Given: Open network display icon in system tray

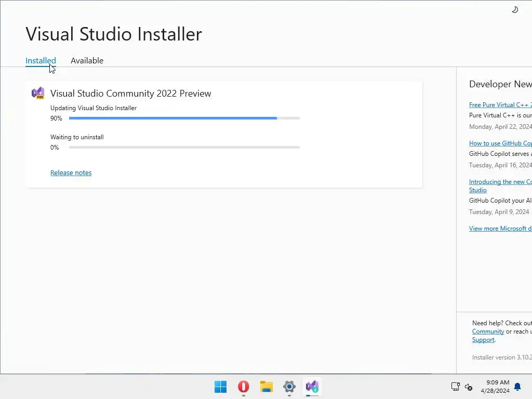Looking at the screenshot, I should click(455, 387).
